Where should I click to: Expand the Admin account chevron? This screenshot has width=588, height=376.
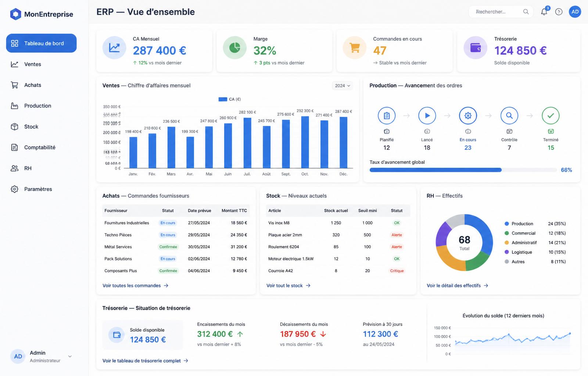click(x=70, y=356)
